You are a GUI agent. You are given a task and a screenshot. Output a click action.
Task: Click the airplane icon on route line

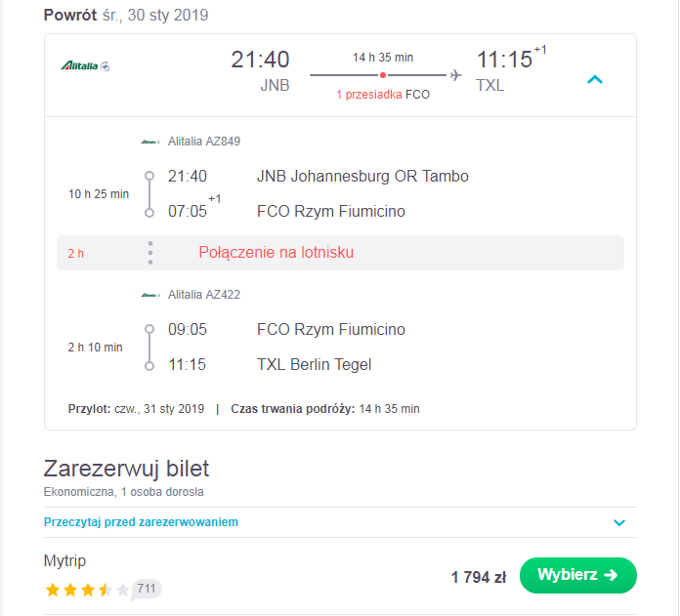[x=455, y=75]
